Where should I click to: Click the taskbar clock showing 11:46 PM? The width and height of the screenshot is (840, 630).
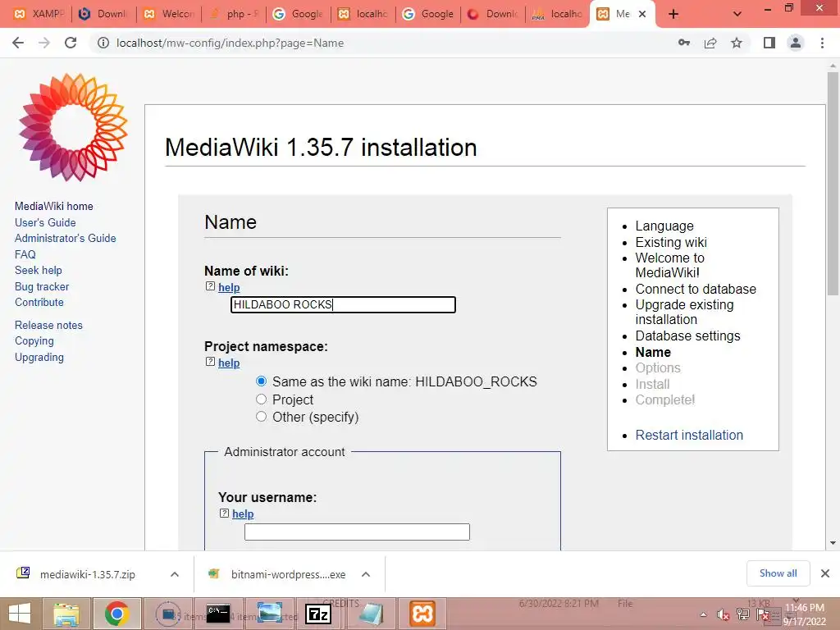pyautogui.click(x=804, y=614)
